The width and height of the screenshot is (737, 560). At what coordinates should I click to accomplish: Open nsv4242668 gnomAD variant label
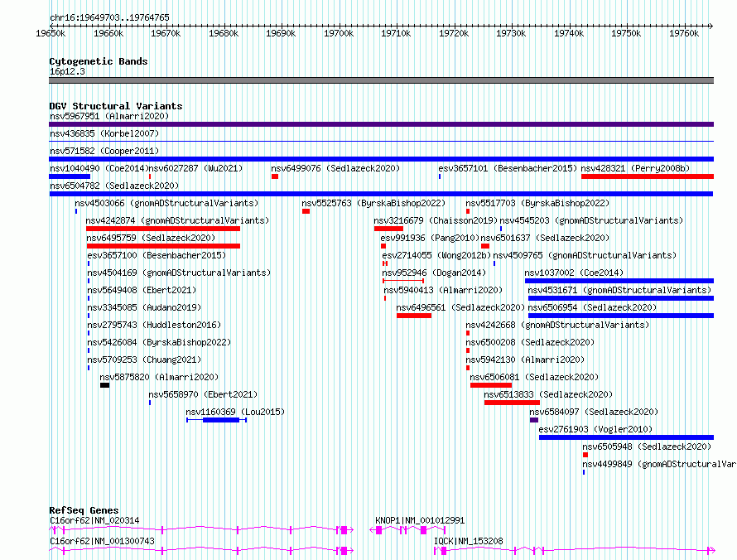tap(557, 325)
